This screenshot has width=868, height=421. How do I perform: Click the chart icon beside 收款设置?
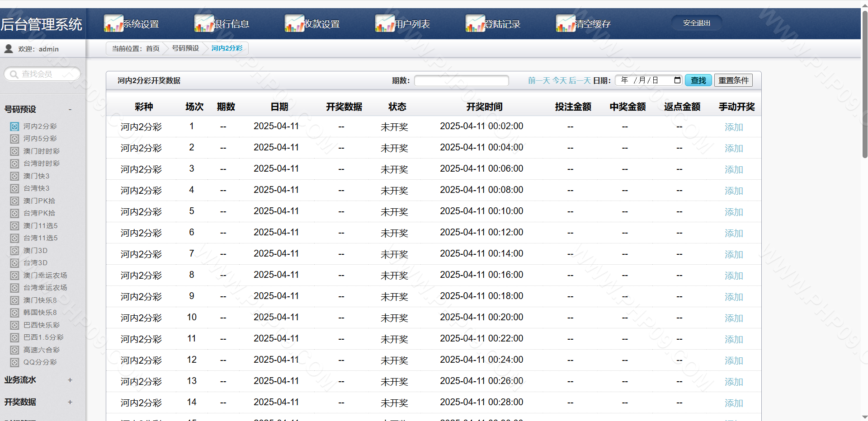[294, 23]
